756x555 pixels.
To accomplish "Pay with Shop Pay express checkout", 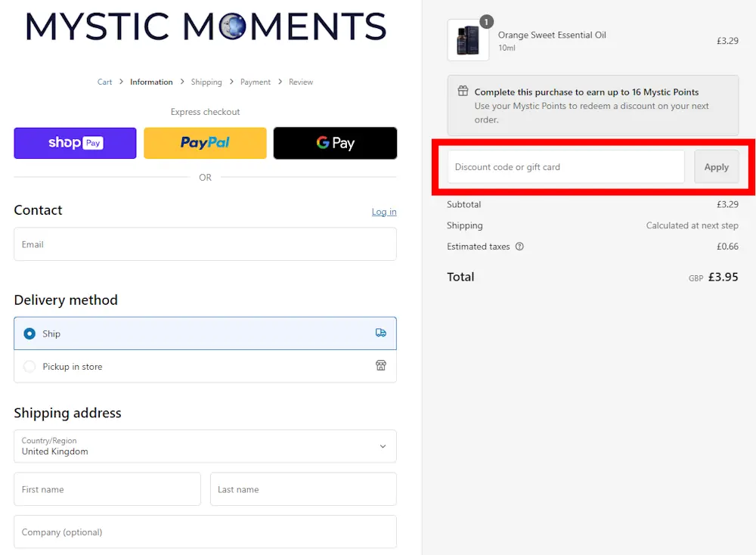I will [75, 143].
